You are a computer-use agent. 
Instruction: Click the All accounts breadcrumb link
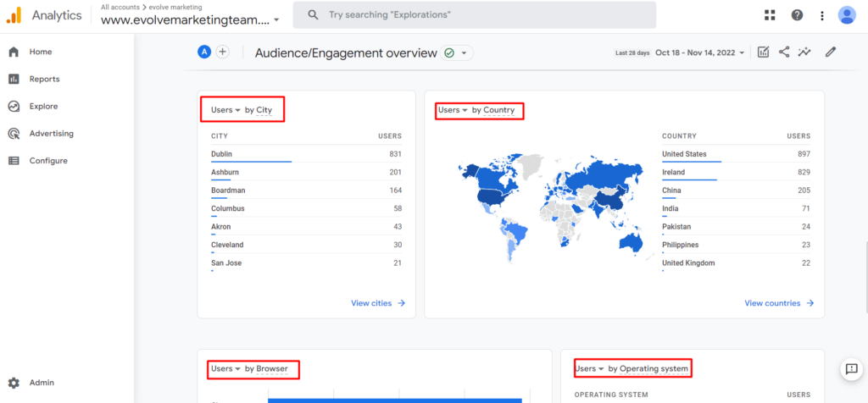[x=120, y=7]
